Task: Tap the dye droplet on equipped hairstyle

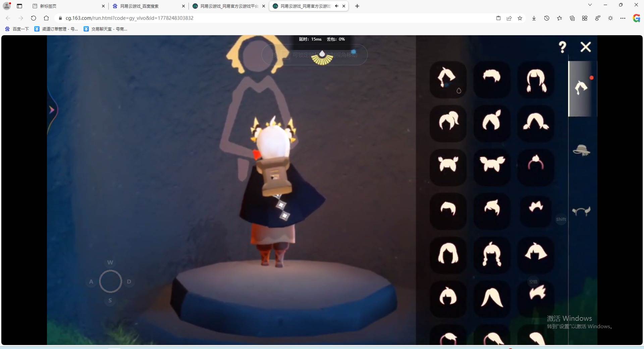Action: click(x=459, y=91)
